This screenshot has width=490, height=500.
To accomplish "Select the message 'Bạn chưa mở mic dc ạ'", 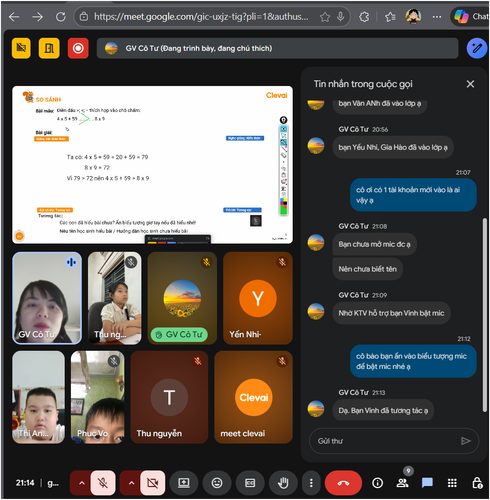I will click(x=374, y=244).
